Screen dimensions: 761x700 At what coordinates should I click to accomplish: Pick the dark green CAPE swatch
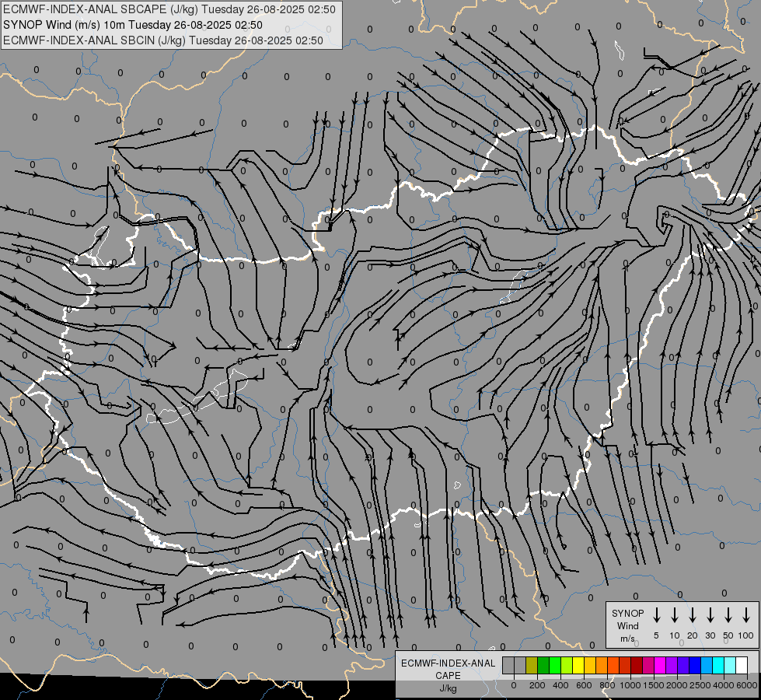click(x=543, y=665)
